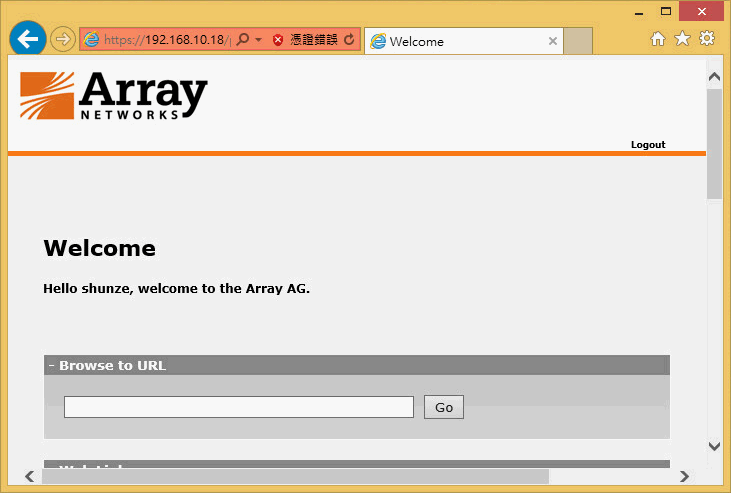Click the red certificate error shield icon
This screenshot has height=493, width=731.
pos(278,40)
